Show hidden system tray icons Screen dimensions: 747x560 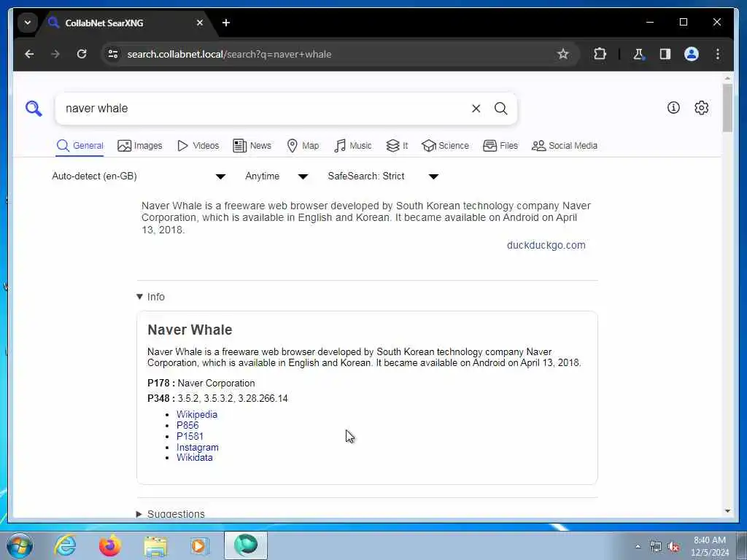[x=638, y=547]
